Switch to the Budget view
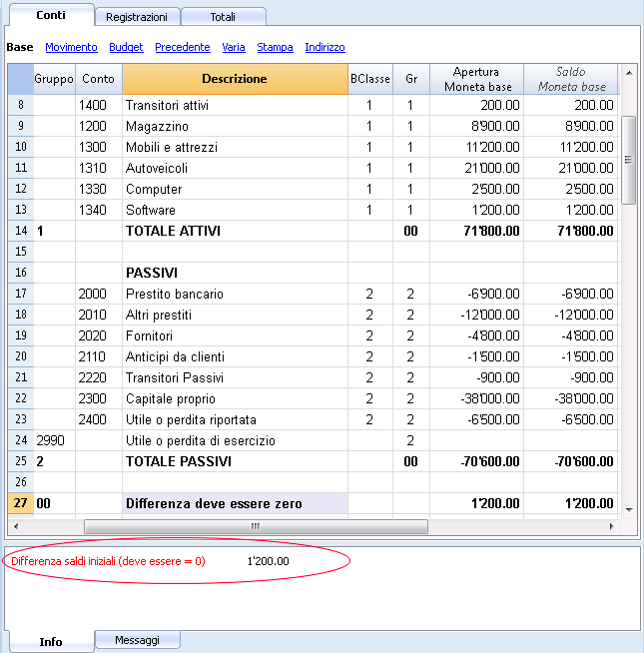 click(126, 47)
